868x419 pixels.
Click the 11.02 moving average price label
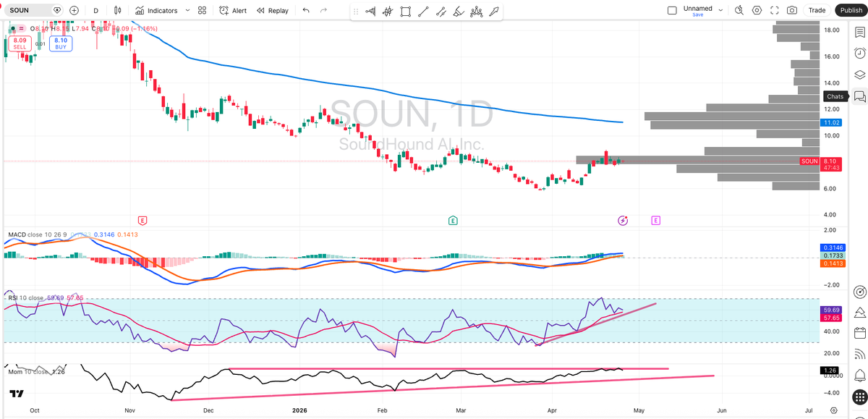(x=830, y=123)
